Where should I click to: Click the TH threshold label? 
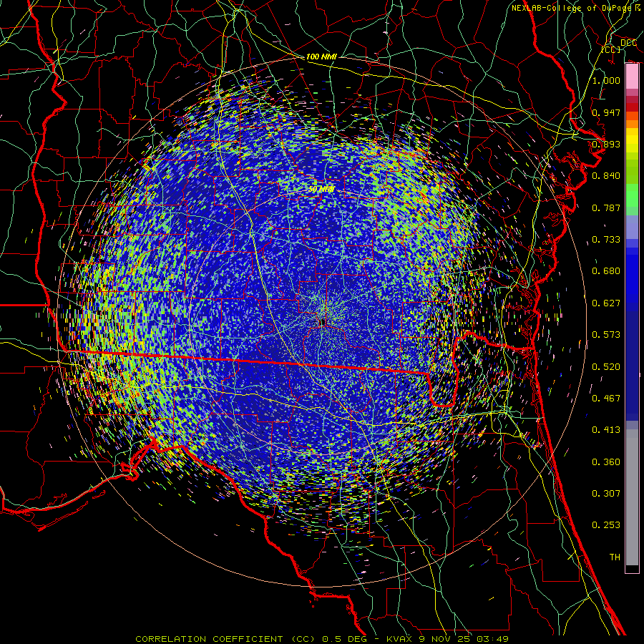[x=615, y=557]
